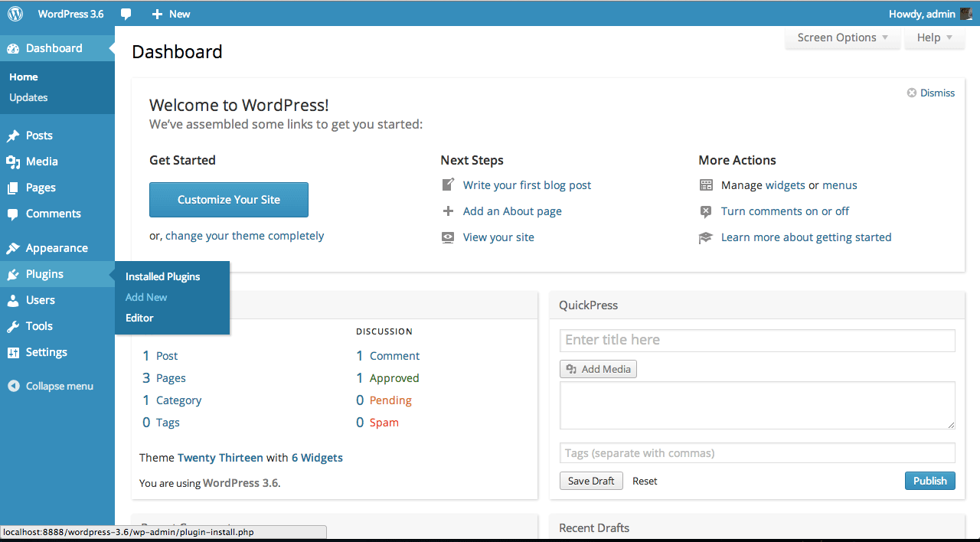Click the 3 Pages count link
This screenshot has width=980, height=542.
(x=164, y=378)
